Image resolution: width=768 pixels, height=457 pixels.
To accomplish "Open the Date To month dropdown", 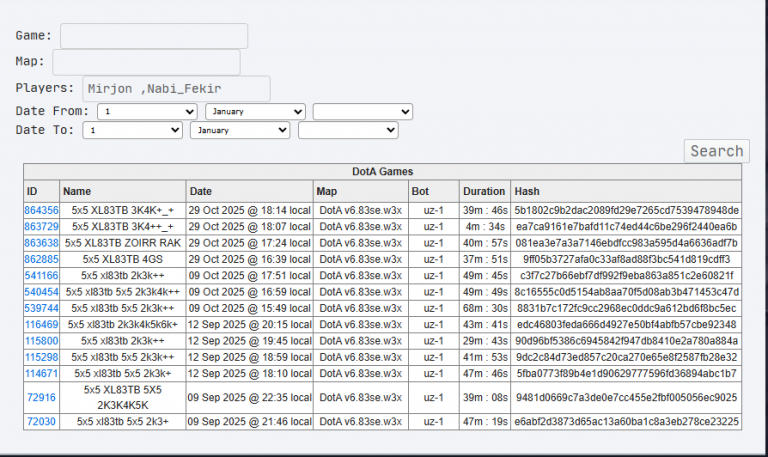I will (240, 130).
